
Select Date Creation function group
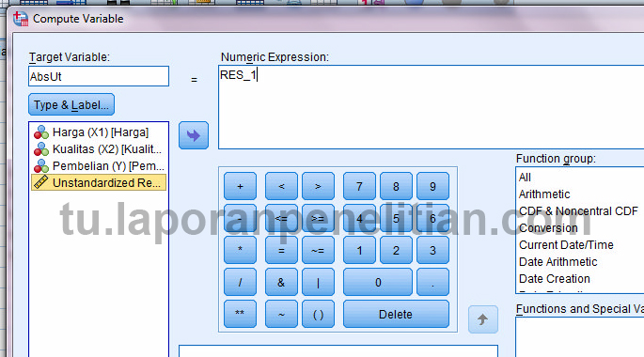pos(555,278)
